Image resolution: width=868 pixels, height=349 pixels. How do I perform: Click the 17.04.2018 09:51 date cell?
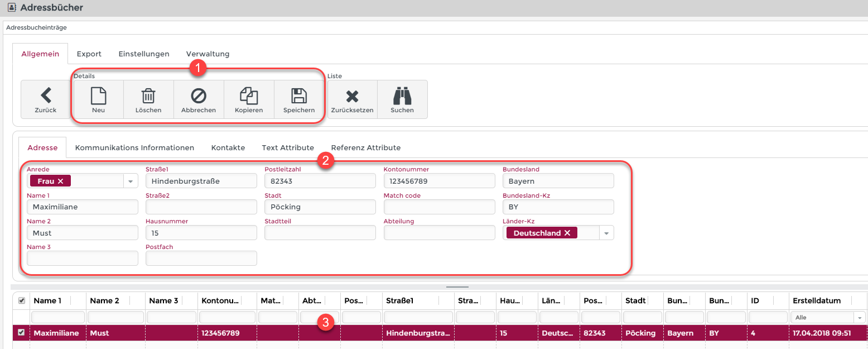tap(828, 333)
